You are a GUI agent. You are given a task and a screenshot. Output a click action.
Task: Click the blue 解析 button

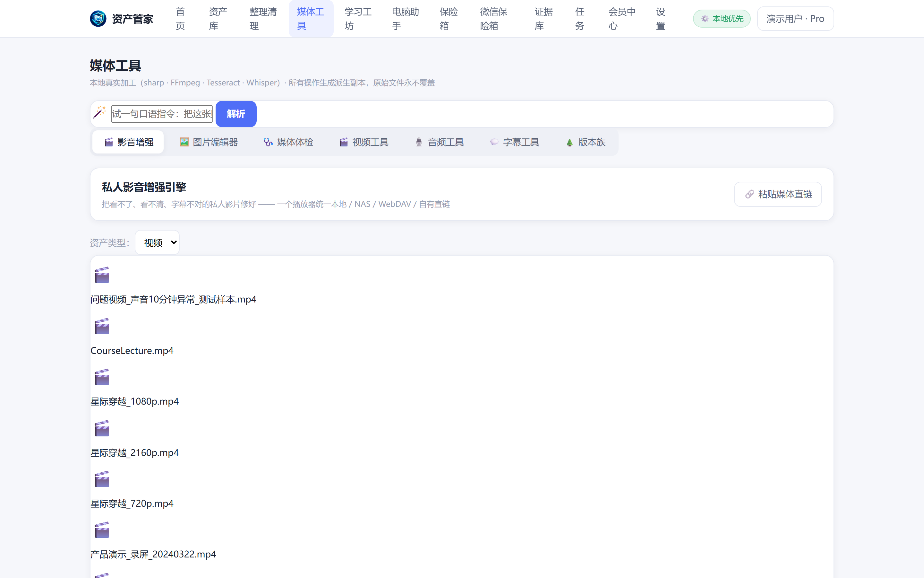tap(236, 114)
